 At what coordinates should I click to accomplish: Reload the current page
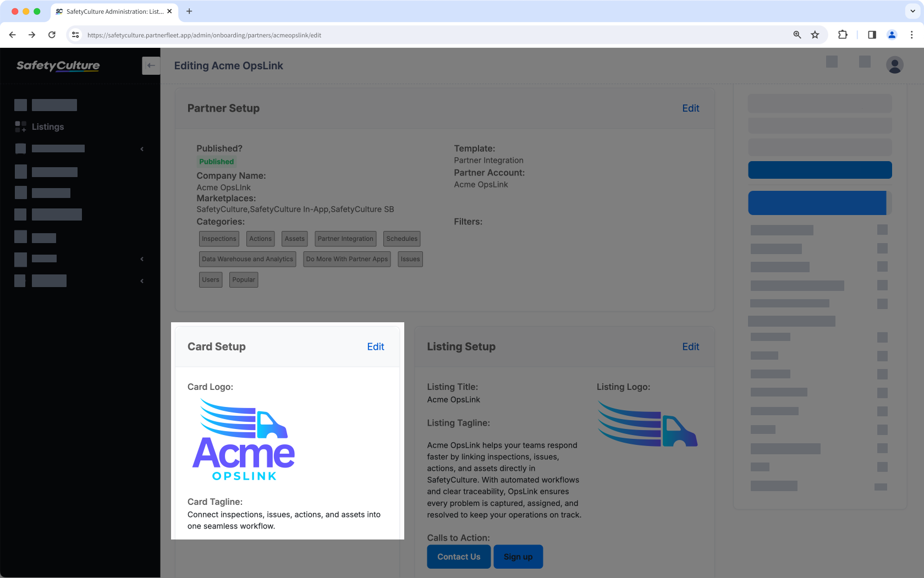[52, 35]
